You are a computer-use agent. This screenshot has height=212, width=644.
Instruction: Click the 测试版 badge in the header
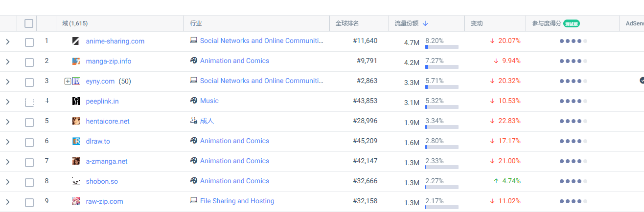pyautogui.click(x=572, y=23)
